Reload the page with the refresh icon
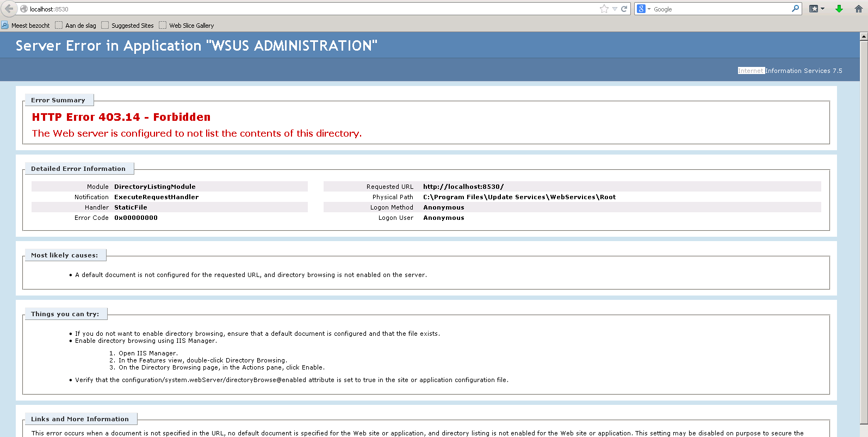 (x=624, y=9)
